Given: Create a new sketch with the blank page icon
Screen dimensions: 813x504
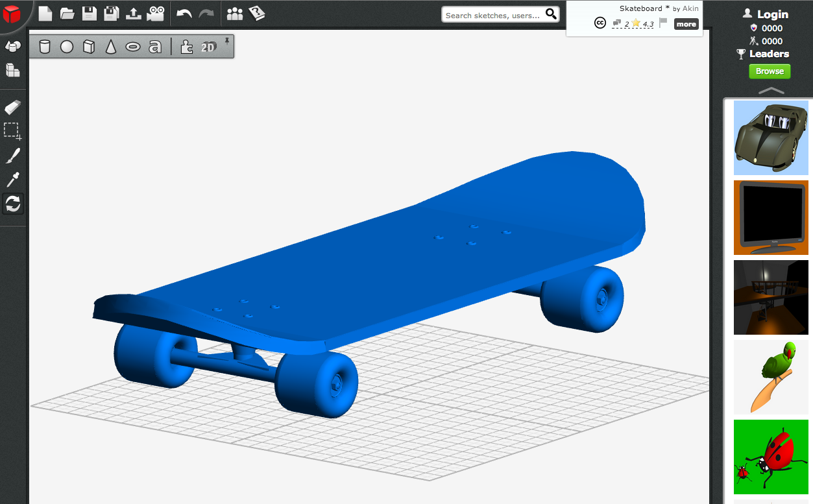Looking at the screenshot, I should 45,14.
